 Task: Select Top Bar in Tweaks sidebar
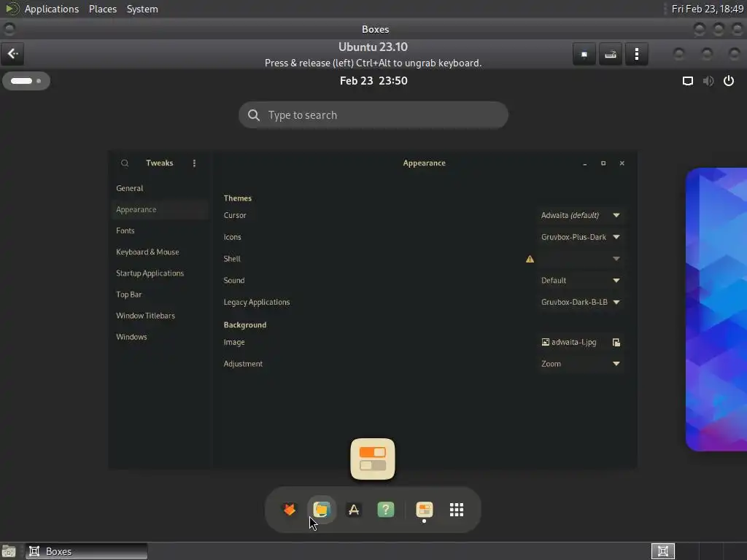pos(160,295)
